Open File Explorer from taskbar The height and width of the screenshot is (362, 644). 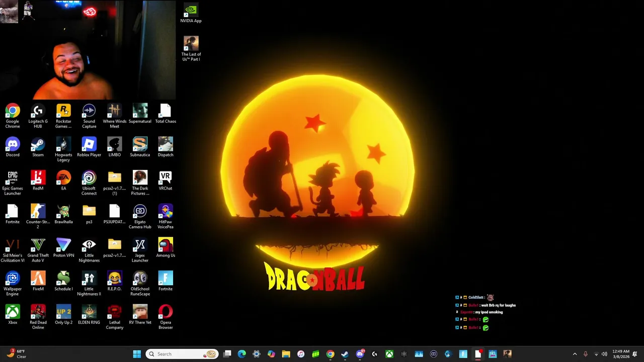pos(286,354)
